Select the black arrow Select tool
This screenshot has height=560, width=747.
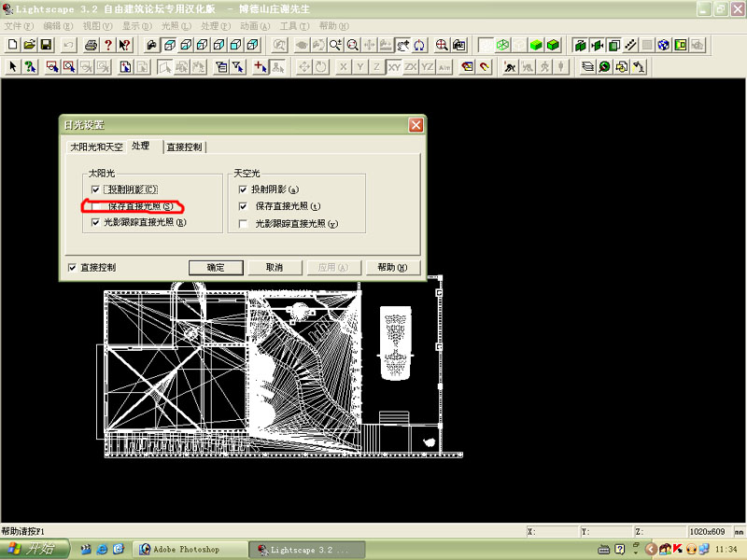coord(13,66)
